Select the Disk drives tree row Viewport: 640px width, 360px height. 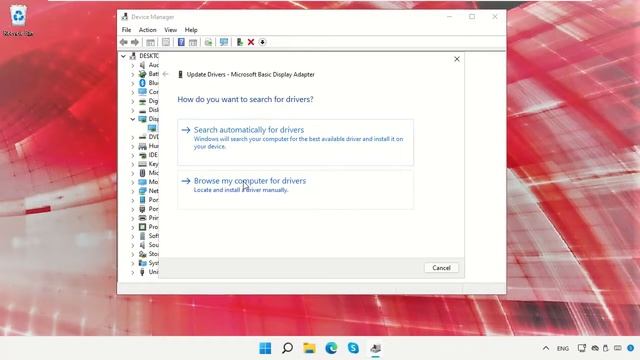(x=149, y=110)
